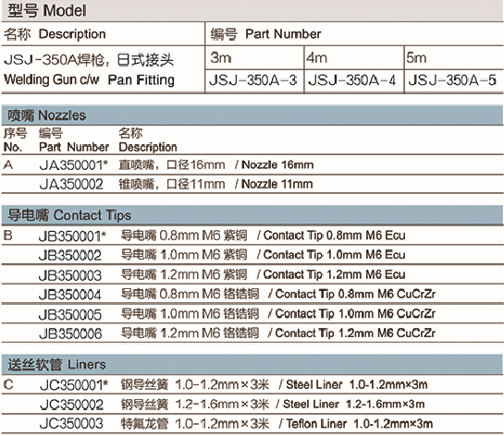Click JB350003 Contact Tip 1.2mm Ecu row
504x436 pixels.
[x=252, y=275]
